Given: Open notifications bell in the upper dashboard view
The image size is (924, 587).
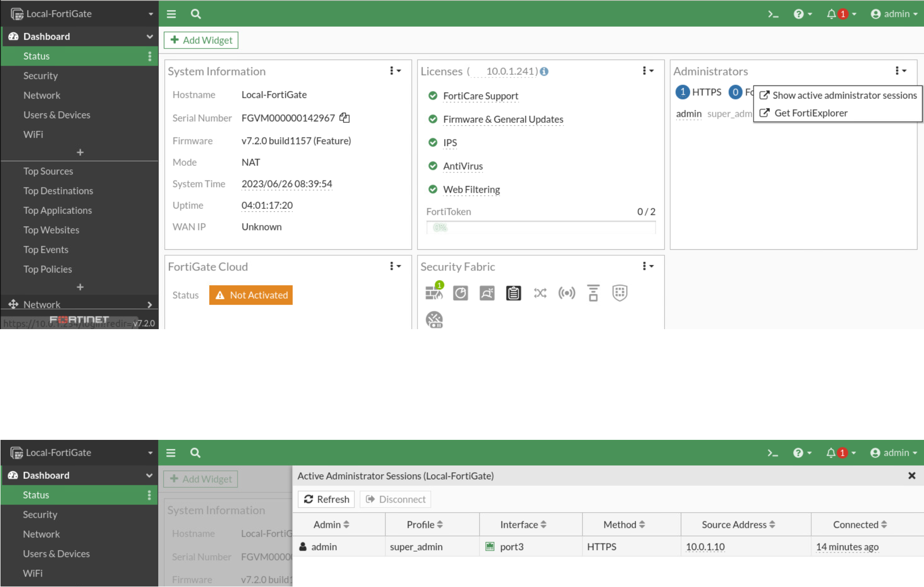Looking at the screenshot, I should pyautogui.click(x=841, y=14).
